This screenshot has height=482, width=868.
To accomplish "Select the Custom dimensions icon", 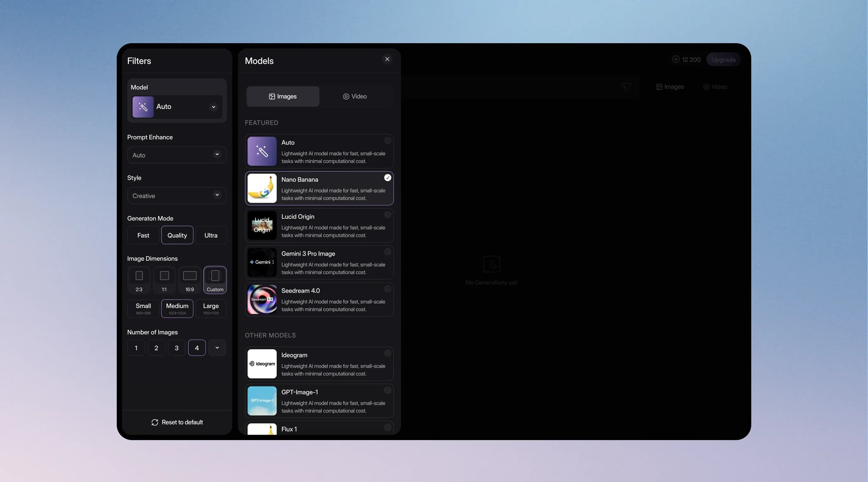I will click(x=215, y=280).
